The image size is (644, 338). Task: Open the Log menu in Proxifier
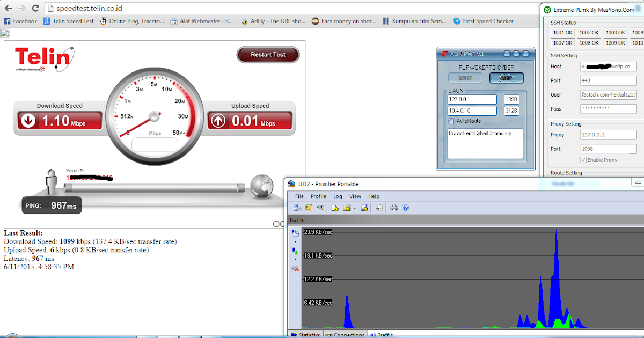coord(338,196)
